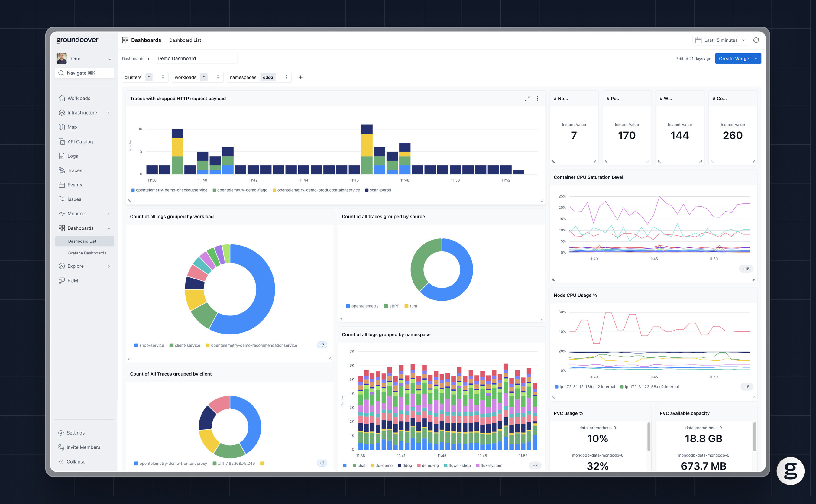This screenshot has width=816, height=504.
Task: Show the +16 hidden CPU saturation series
Action: click(x=745, y=269)
